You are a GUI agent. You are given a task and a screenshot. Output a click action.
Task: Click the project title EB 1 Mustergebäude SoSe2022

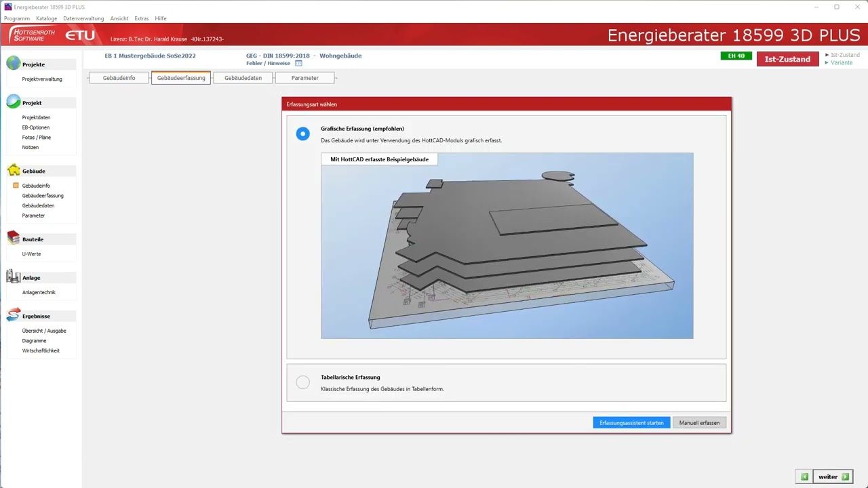[x=150, y=56]
